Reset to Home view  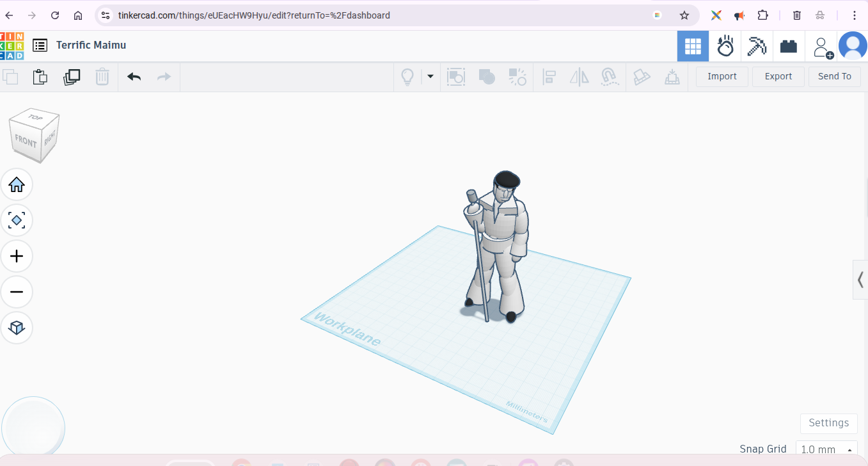point(17,185)
